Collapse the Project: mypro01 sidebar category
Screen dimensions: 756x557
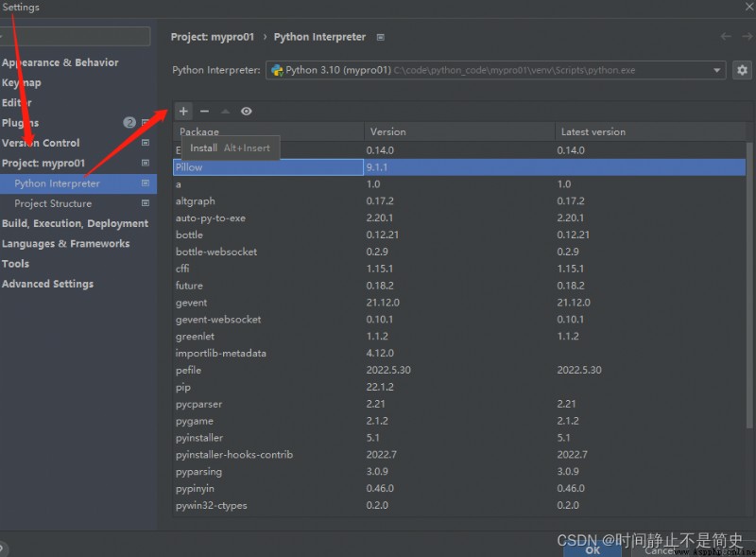point(43,164)
